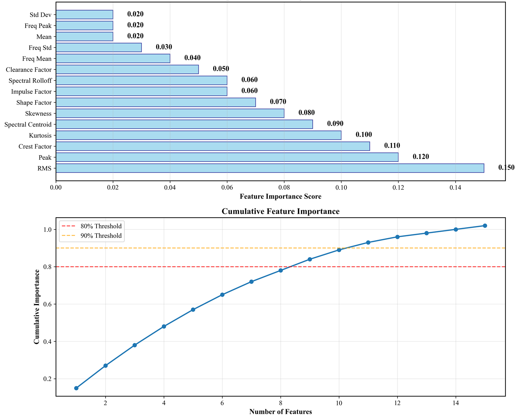Screen dimensions: 519x420
Task: Click the Skewness bar in the chart
Action: 170,113
